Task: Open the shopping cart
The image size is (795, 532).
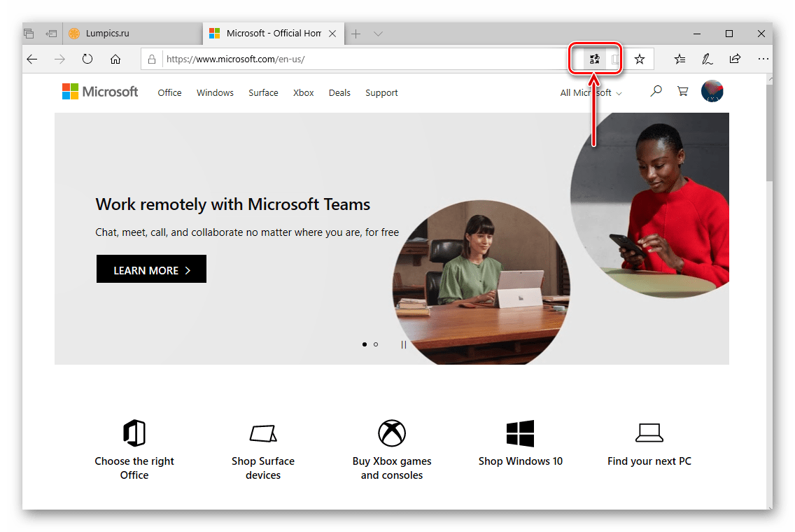Action: 682,91
